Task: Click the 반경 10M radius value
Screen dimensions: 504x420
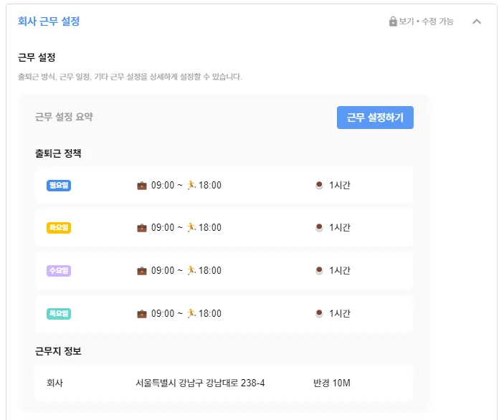Action: (331, 383)
